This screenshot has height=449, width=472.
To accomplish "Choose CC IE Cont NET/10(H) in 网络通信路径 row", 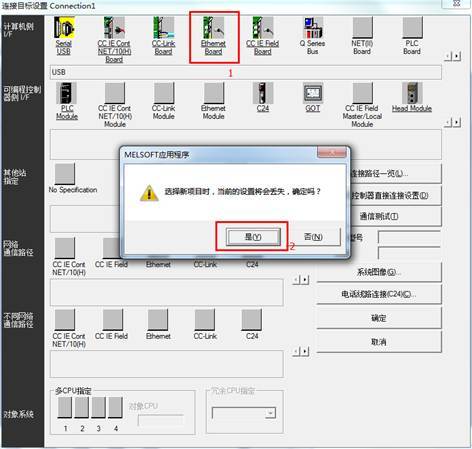I will click(x=65, y=248).
